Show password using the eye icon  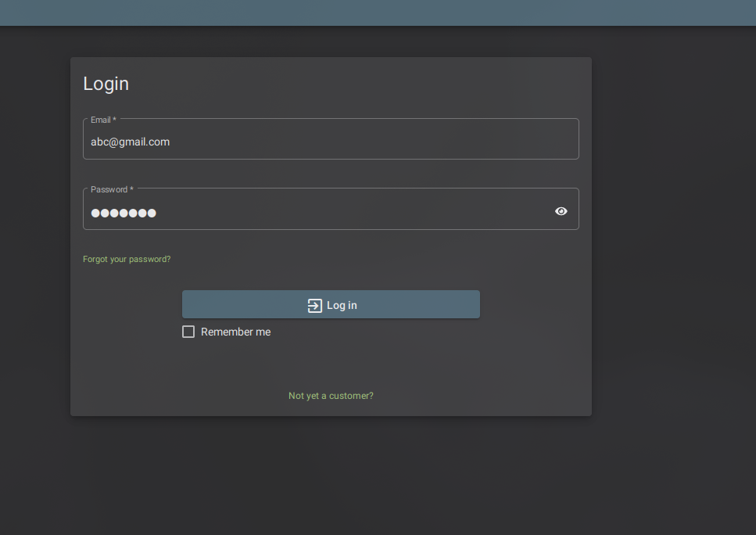coord(561,211)
